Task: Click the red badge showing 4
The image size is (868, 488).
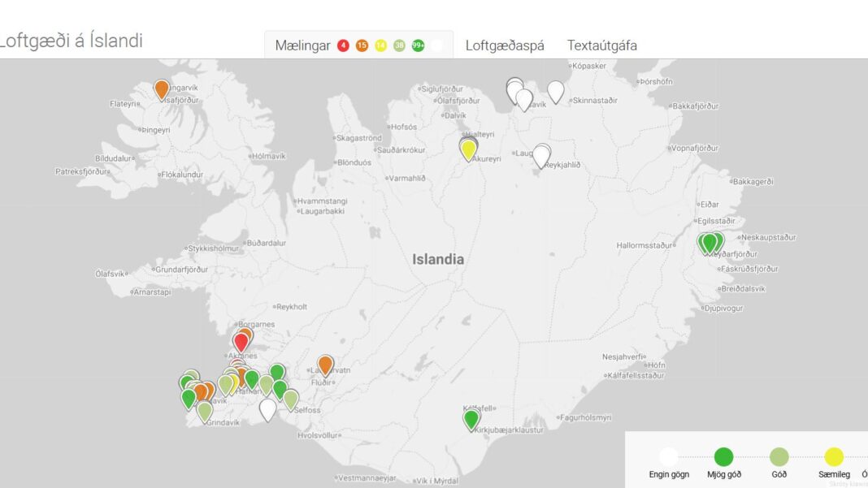Action: pyautogui.click(x=343, y=45)
